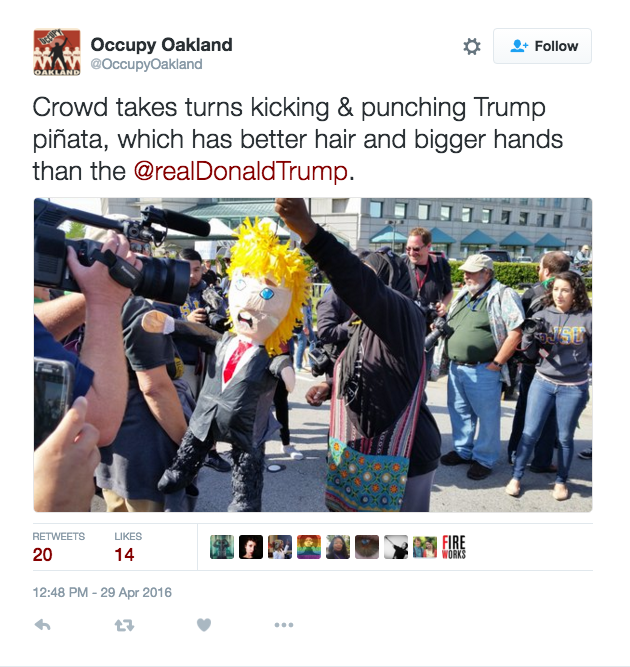Click the brown circular liker avatar

coord(367,547)
